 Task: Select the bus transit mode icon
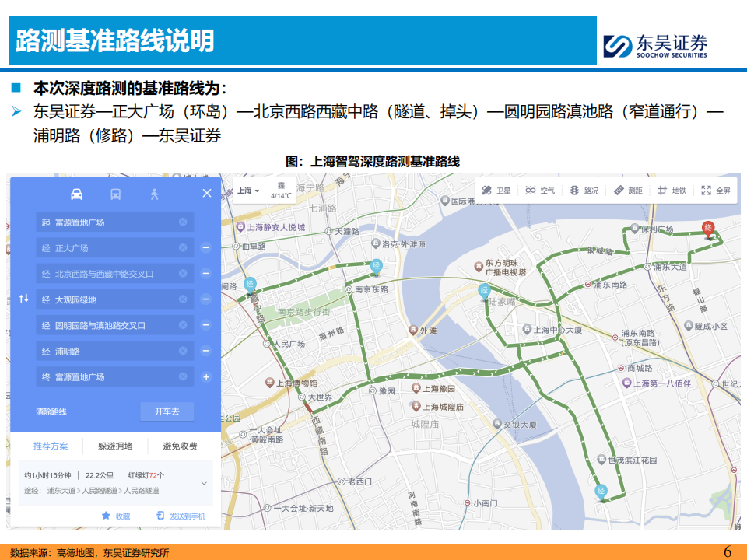pos(115,194)
